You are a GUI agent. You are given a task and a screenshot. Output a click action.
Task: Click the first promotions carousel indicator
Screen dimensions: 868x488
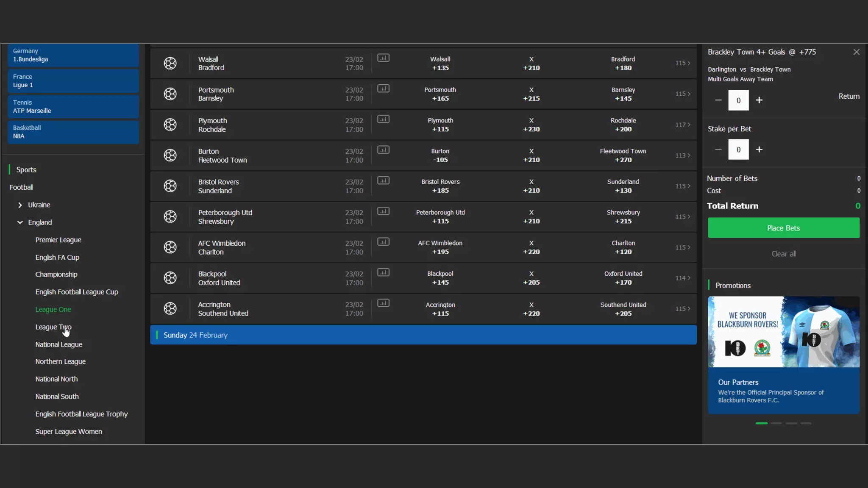761,423
